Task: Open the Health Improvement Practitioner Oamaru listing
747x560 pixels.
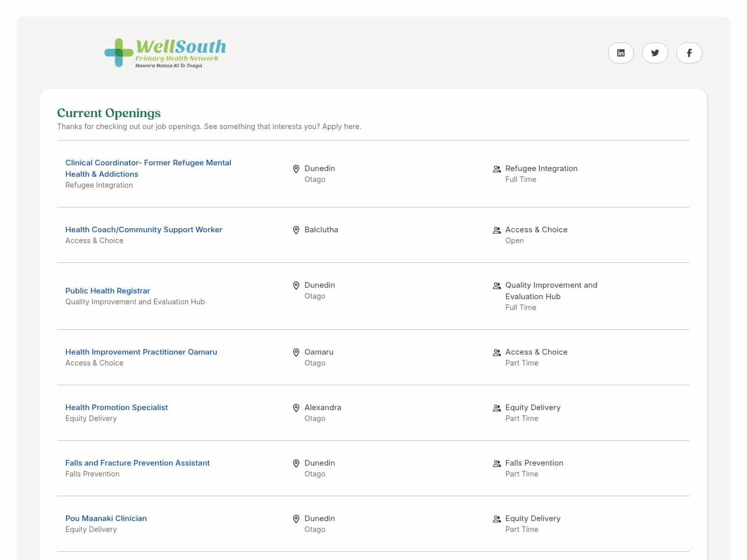Action: click(141, 352)
